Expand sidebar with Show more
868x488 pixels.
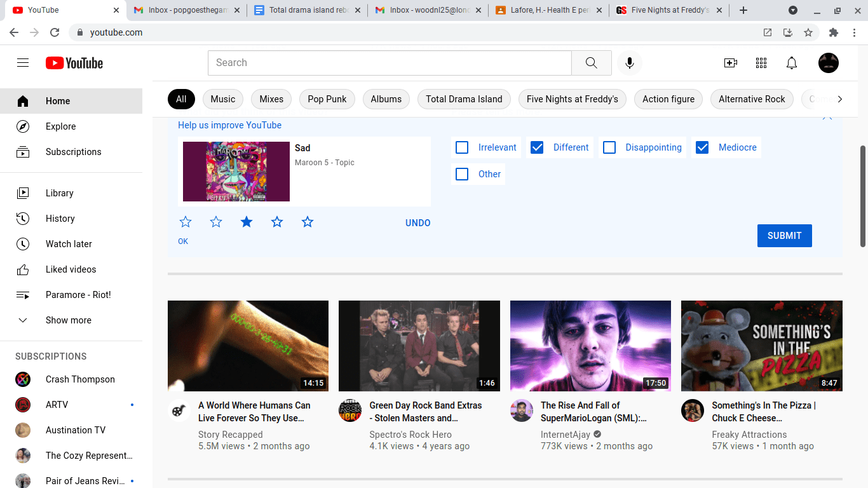pyautogui.click(x=71, y=320)
